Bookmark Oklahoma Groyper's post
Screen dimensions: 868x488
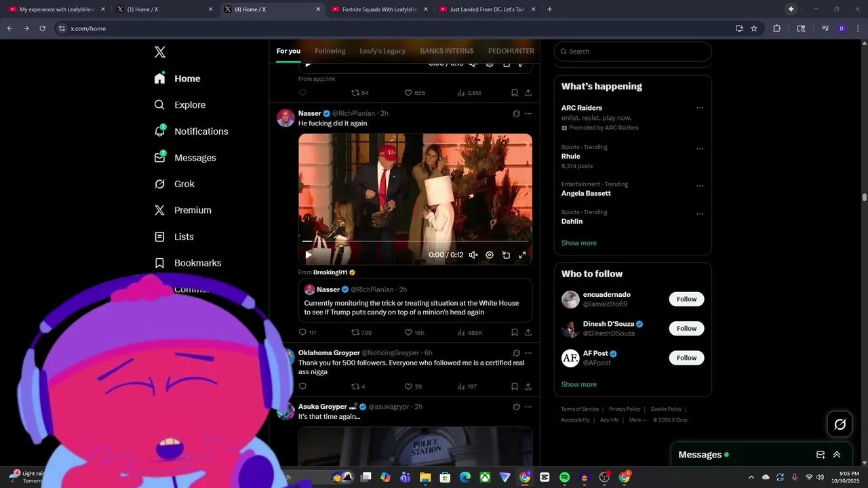click(515, 387)
